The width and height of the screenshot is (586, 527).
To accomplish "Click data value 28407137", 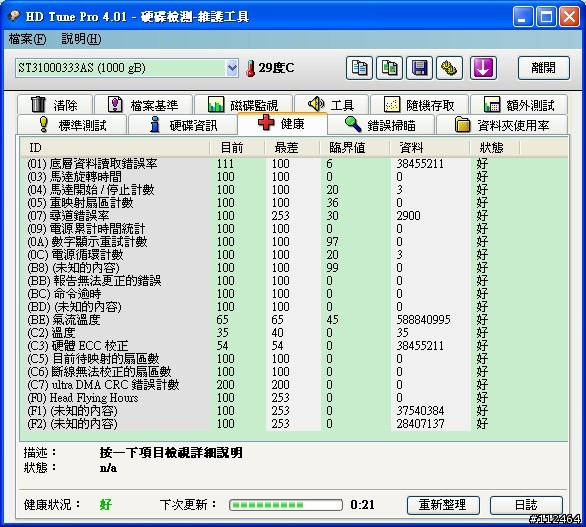I will point(420,423).
